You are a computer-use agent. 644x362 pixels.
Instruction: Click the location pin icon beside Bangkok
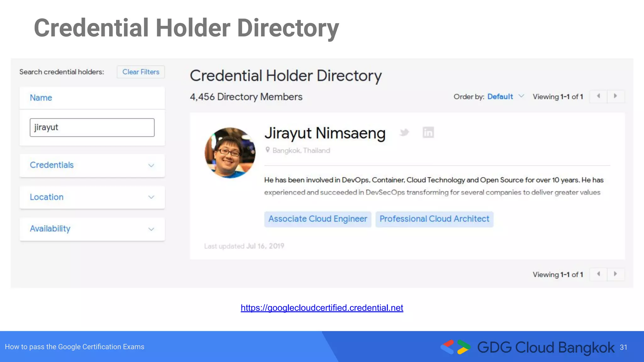tap(268, 150)
